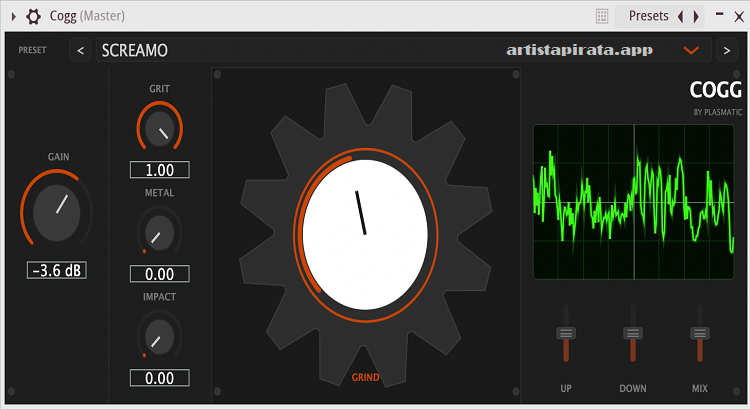This screenshot has height=410, width=750.
Task: Click the METAL value 0.00 field
Action: 159,274
